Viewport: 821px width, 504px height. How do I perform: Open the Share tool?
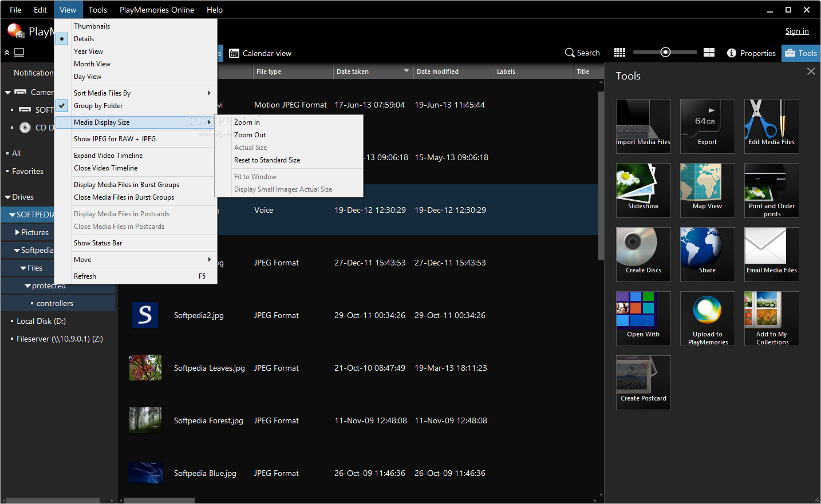click(708, 255)
